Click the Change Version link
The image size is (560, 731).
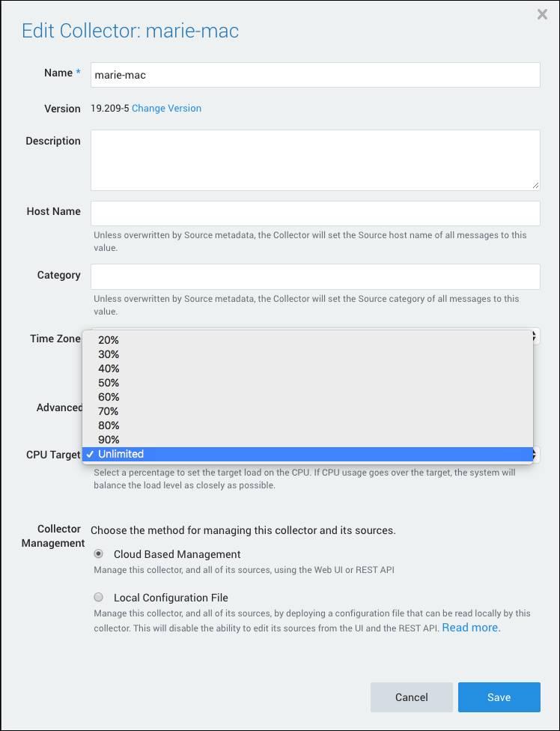click(x=166, y=108)
